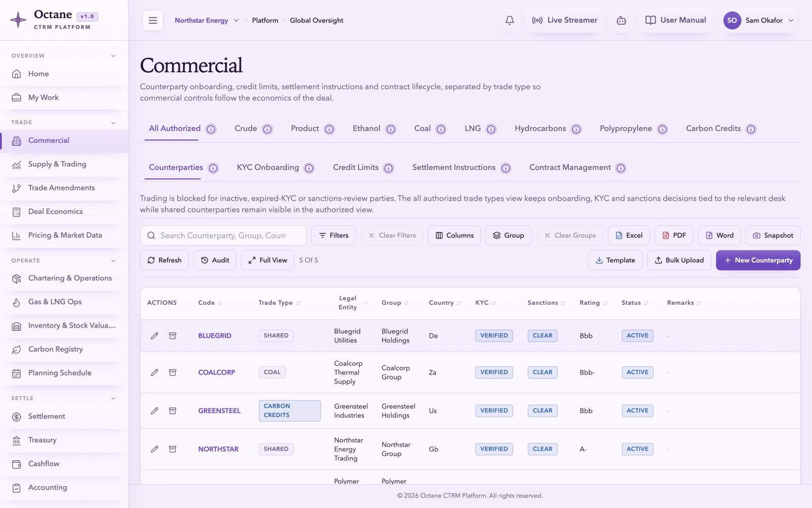The width and height of the screenshot is (812, 508).
Task: Open the Filters panel
Action: 333,235
